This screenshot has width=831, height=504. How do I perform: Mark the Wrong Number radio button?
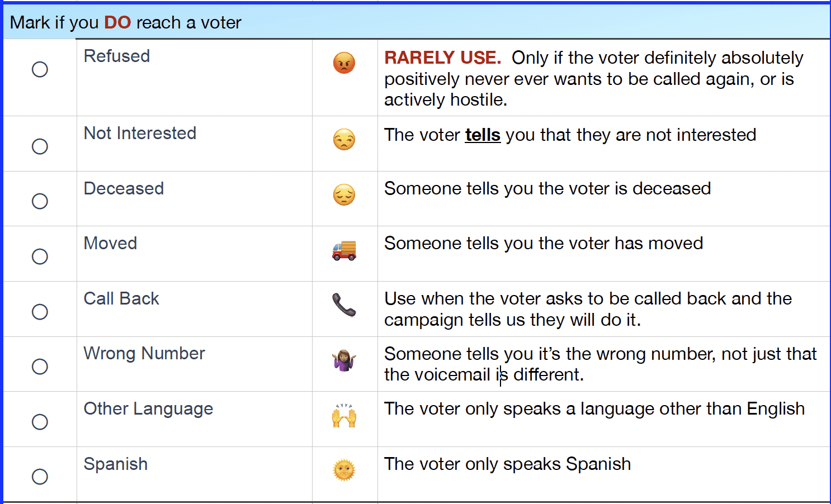pos(40,367)
